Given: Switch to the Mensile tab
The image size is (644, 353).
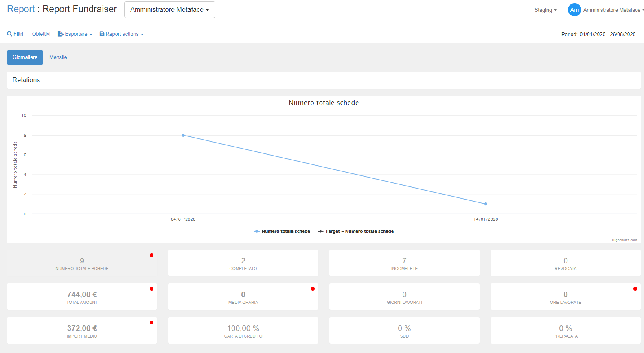Looking at the screenshot, I should point(58,57).
